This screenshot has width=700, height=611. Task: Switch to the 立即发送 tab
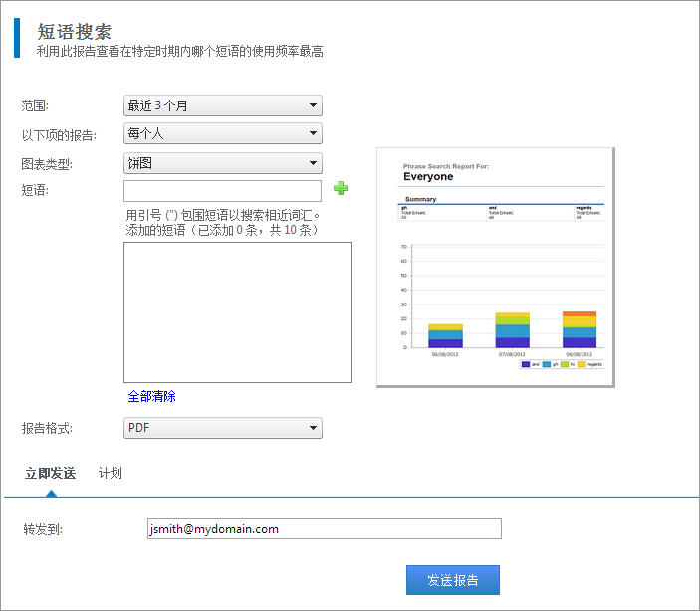point(51,473)
